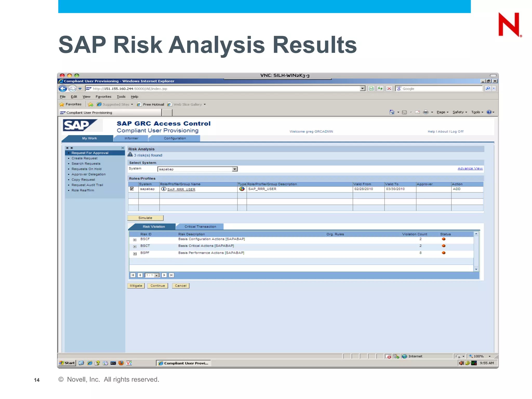Image resolution: width=532 pixels, height=399 pixels.
Task: Open the Favorites menu in menu bar
Action: (103, 97)
